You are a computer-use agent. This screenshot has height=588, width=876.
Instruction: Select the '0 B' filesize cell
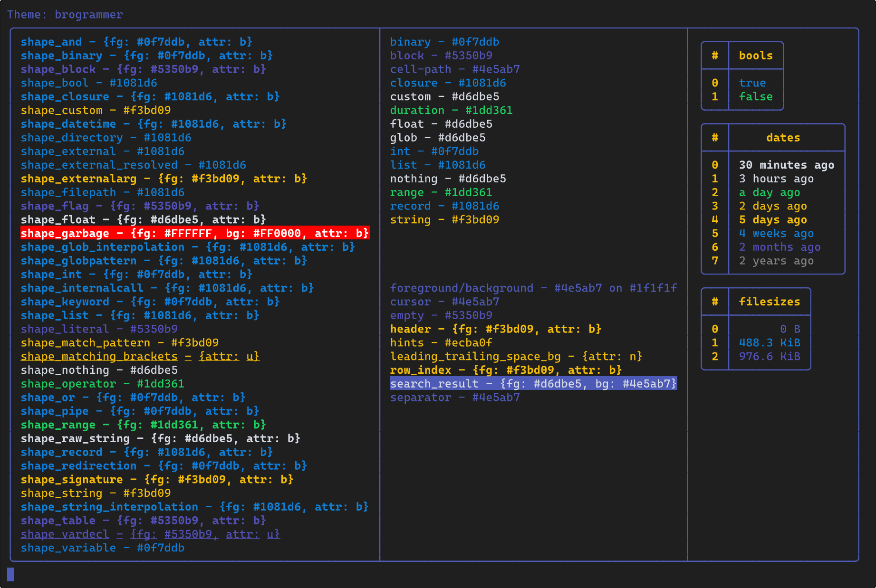(790, 329)
